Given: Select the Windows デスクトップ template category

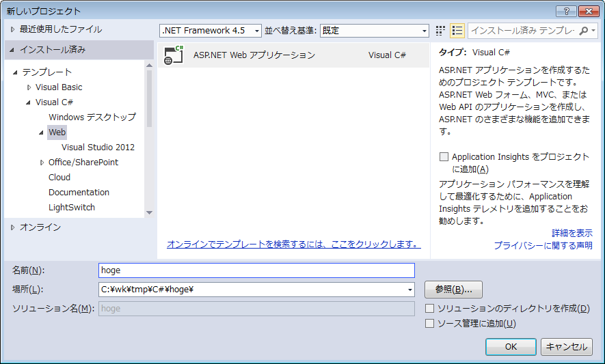Looking at the screenshot, I should (x=92, y=117).
